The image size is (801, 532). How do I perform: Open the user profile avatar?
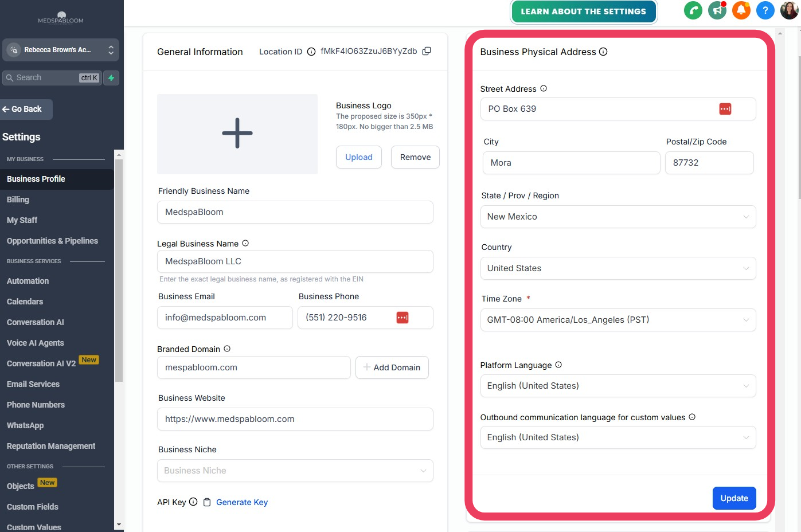(789, 10)
